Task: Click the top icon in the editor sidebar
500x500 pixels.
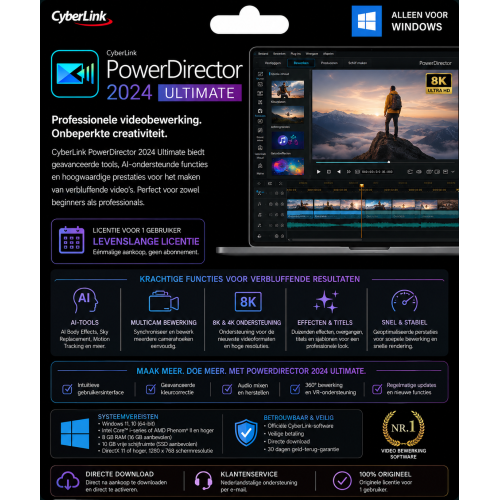Action: (260, 75)
